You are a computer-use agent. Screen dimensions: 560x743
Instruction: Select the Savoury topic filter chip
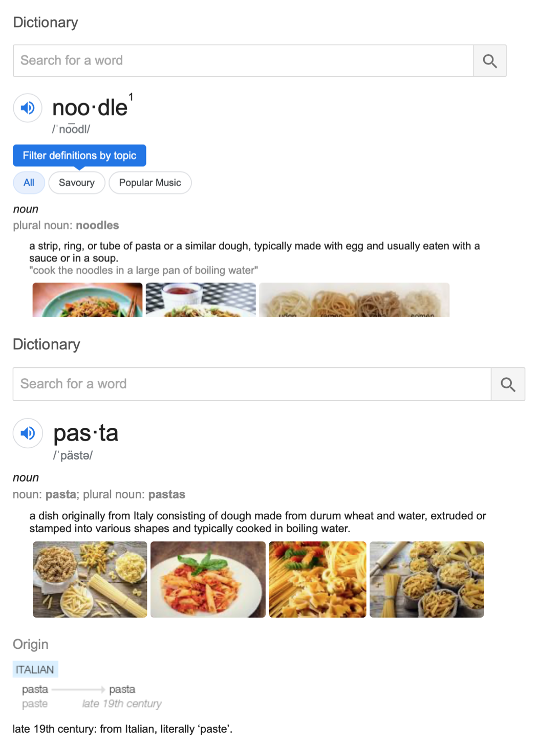coord(77,183)
